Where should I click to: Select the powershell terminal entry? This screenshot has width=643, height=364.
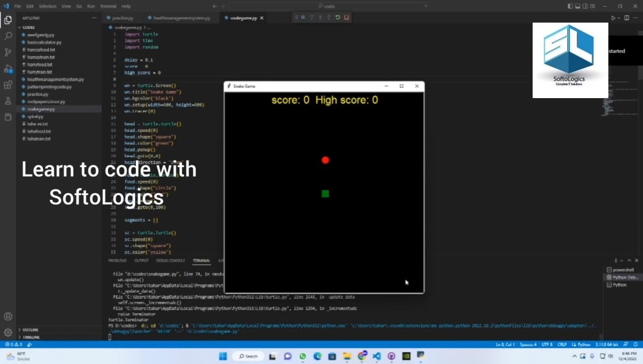(x=623, y=270)
